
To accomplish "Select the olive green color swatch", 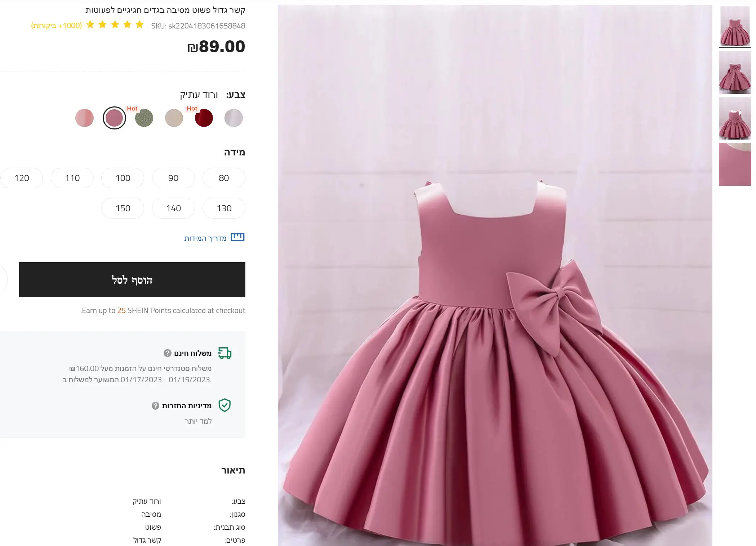I will 144,118.
